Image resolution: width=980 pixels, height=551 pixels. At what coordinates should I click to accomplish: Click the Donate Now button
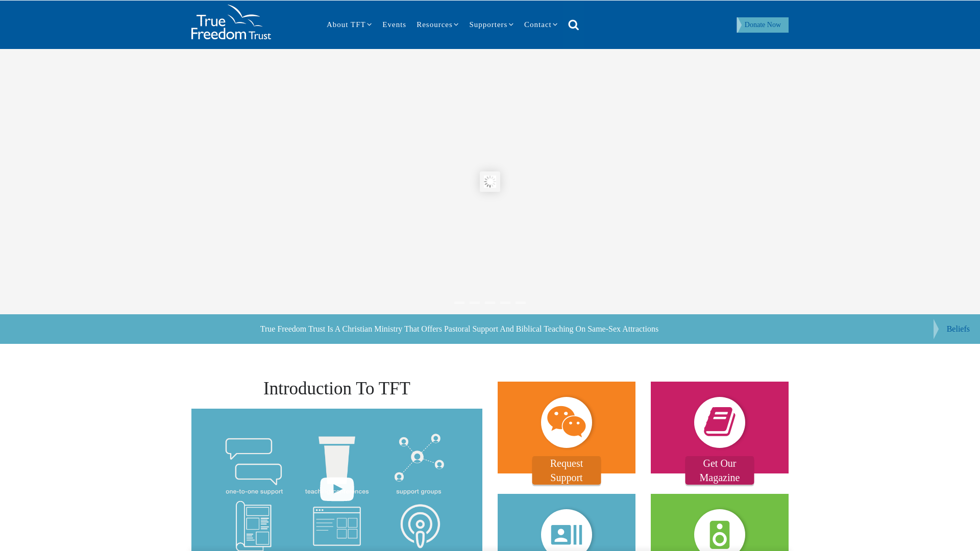(x=762, y=25)
